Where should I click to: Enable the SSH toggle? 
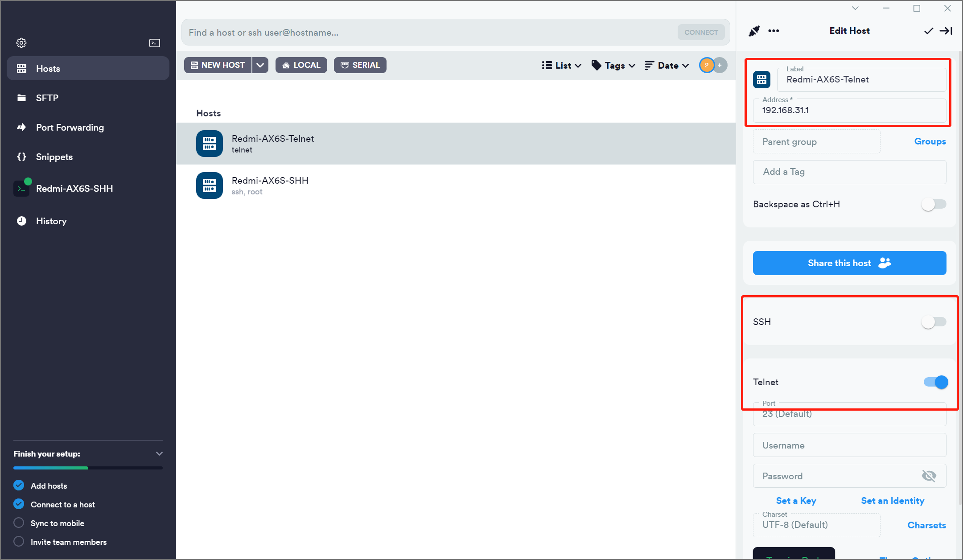tap(934, 322)
